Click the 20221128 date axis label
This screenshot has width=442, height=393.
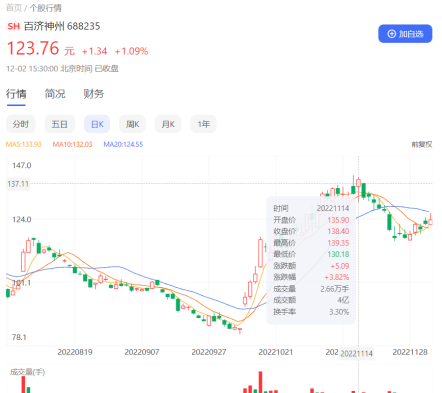coord(410,352)
